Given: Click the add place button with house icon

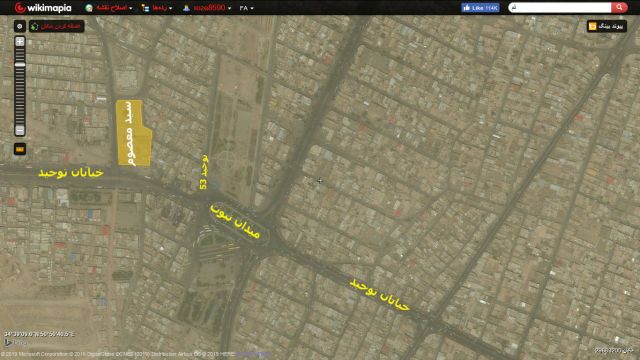Looking at the screenshot, I should click(57, 26).
